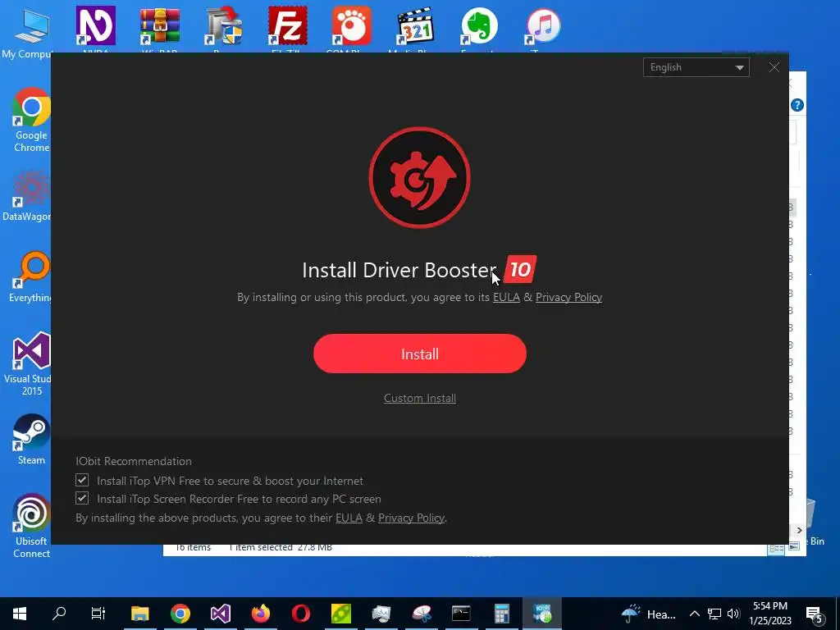
Task: Open DataWagon desktop shortcut
Action: pyautogui.click(x=27, y=196)
